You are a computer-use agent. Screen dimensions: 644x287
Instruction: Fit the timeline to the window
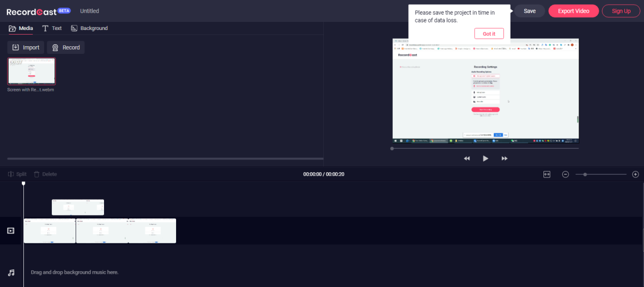click(547, 174)
